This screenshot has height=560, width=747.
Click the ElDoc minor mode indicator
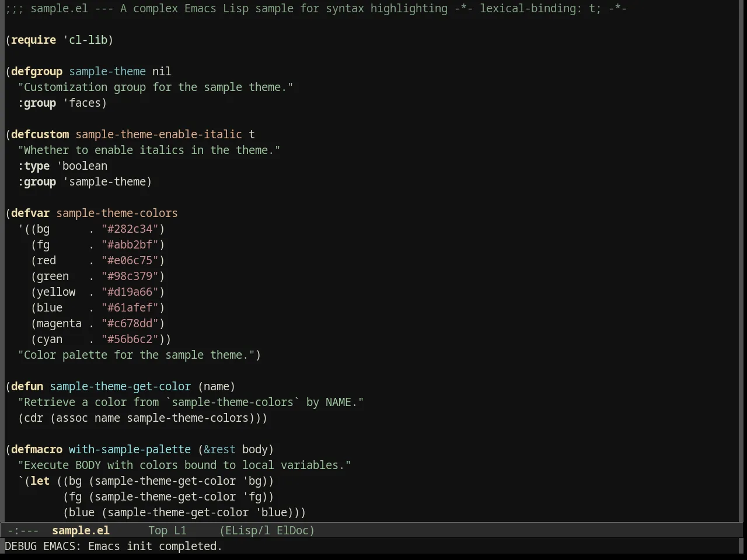click(292, 530)
